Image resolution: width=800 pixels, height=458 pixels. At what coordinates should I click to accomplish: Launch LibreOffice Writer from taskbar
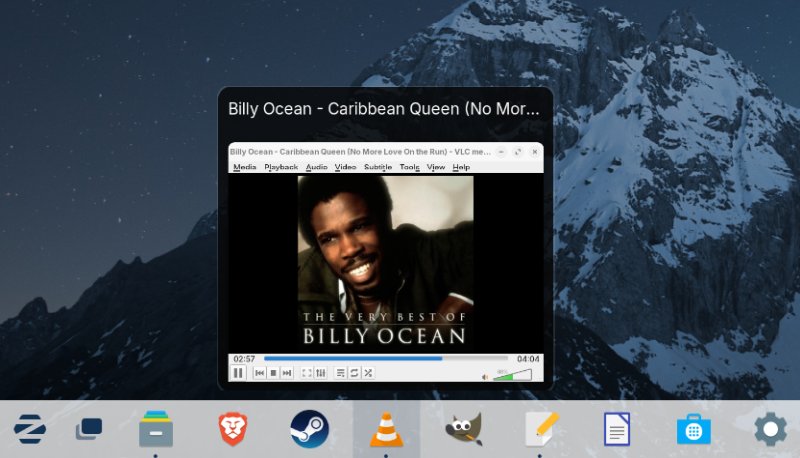[617, 429]
